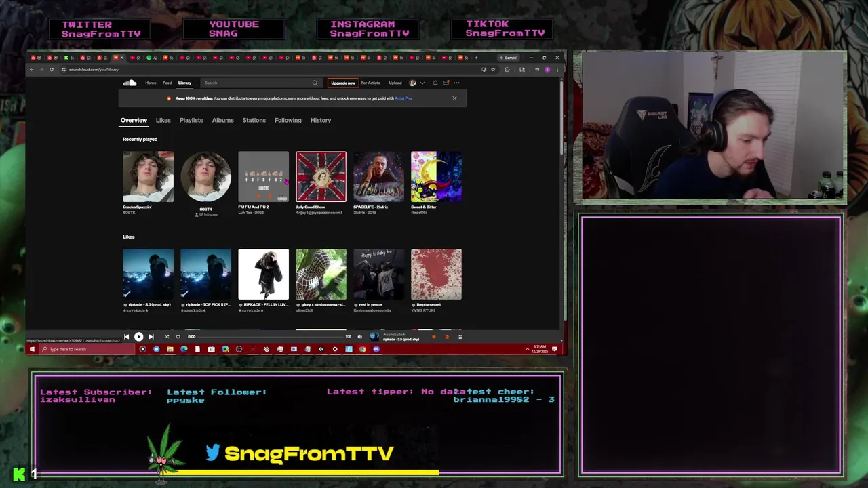Viewport: 868px width, 488px height.
Task: Click the volume speaker icon
Action: click(x=359, y=336)
